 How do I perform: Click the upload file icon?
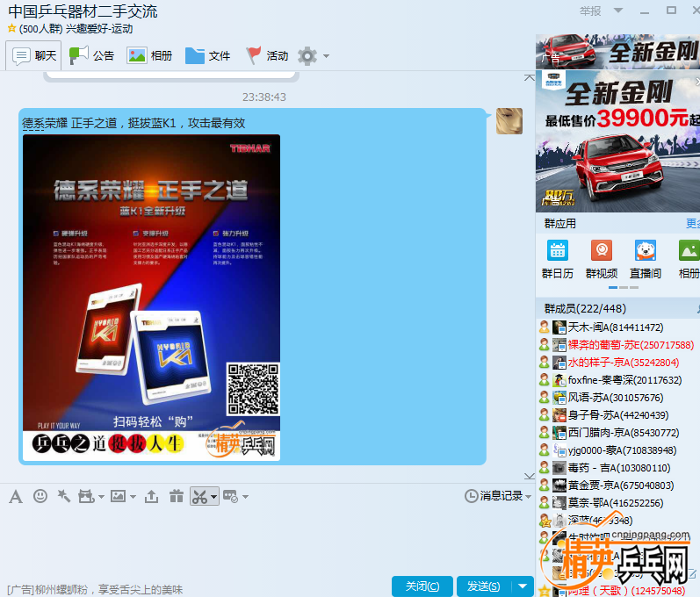coord(151,496)
